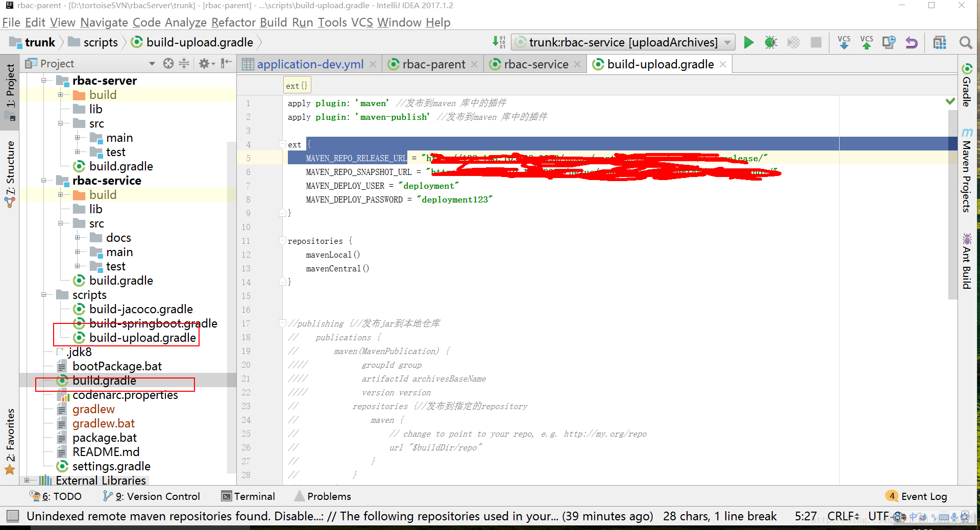Viewport: 980px width, 530px height.
Task: Collapse the rbac-server tree node
Action: pos(44,81)
